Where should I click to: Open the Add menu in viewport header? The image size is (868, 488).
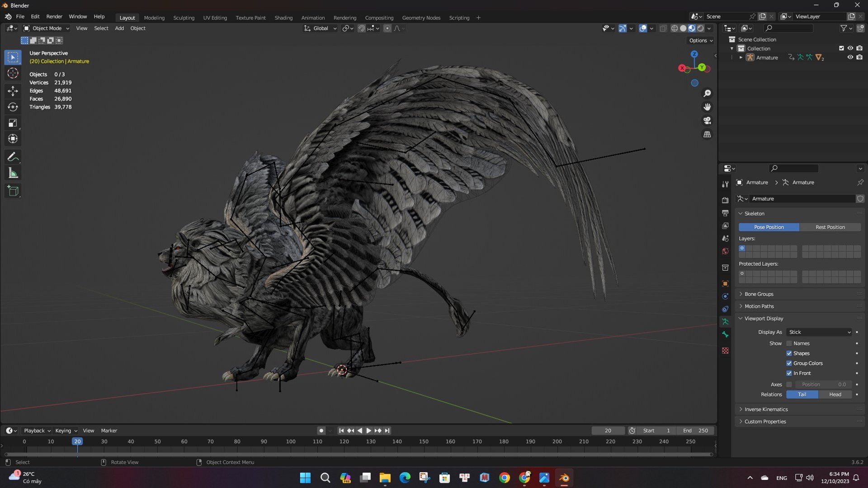click(119, 28)
